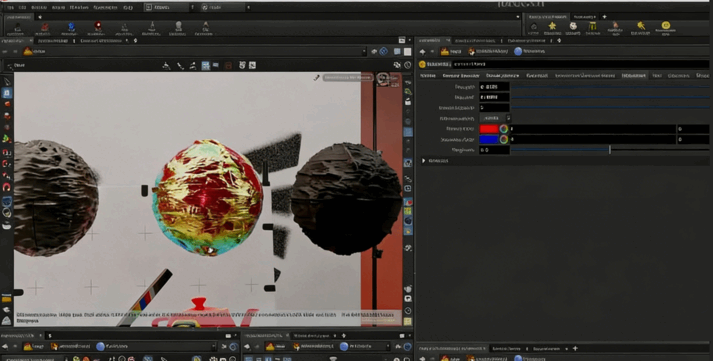Open the parameter dropdown above the red swatch
The width and height of the screenshot is (713, 361).
click(x=495, y=118)
